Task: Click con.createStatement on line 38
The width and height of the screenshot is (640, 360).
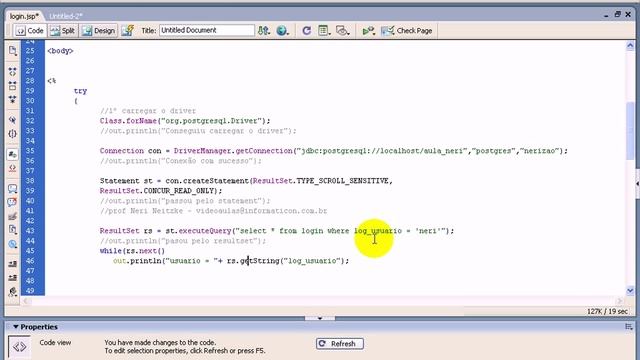Action: pos(208,181)
